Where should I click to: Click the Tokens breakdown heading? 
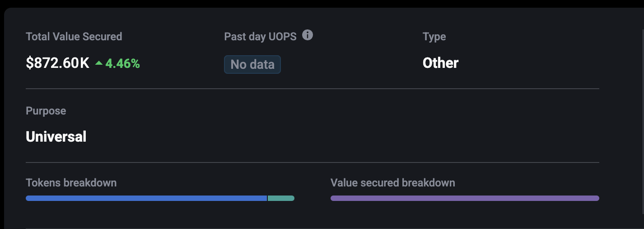click(71, 183)
